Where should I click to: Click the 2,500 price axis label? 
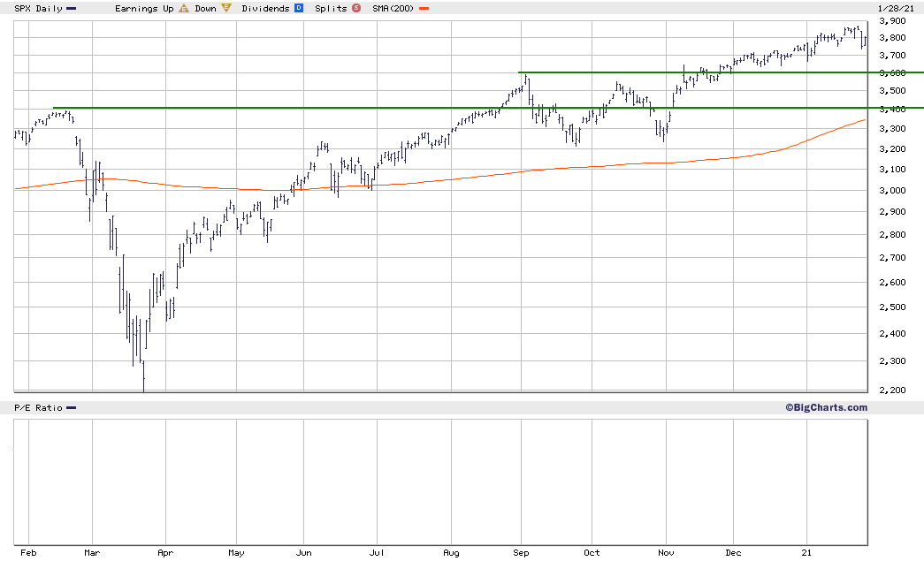tap(892, 307)
